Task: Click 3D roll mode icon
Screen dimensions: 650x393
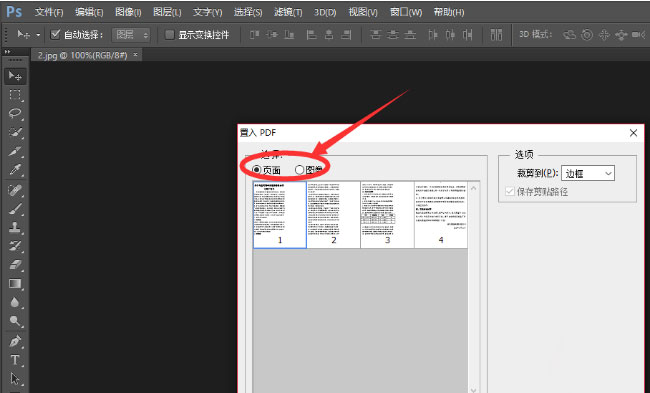Action: click(x=587, y=35)
